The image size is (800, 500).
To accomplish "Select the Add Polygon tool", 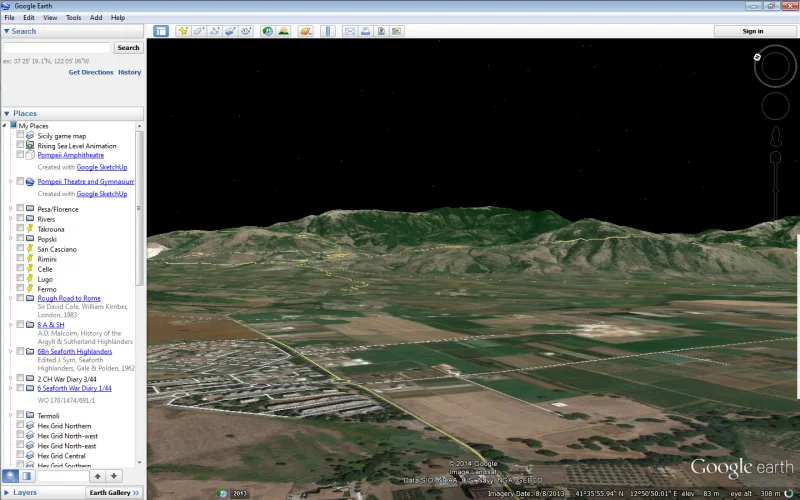I will [199, 31].
